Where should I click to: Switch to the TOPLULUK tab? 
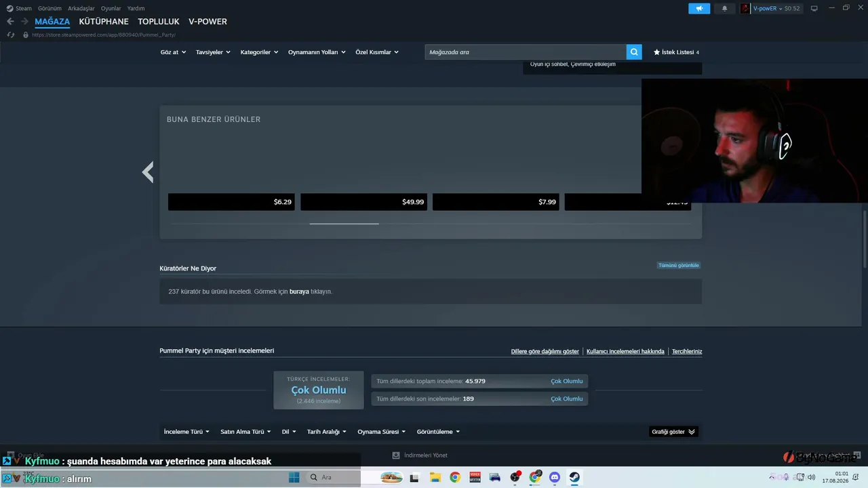pos(159,22)
